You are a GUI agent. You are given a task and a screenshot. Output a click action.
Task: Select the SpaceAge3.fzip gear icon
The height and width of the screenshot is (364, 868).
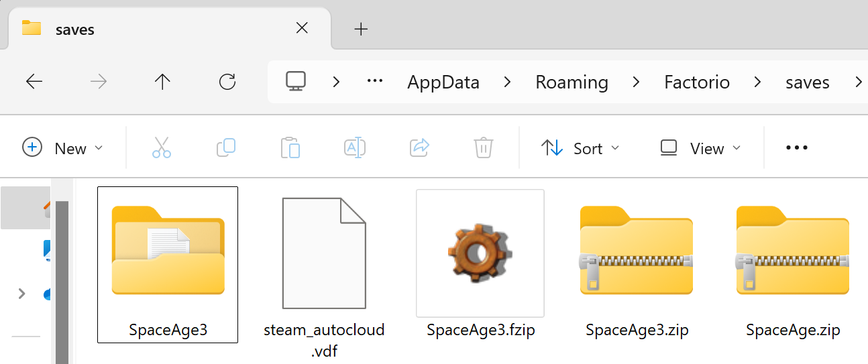pos(480,253)
